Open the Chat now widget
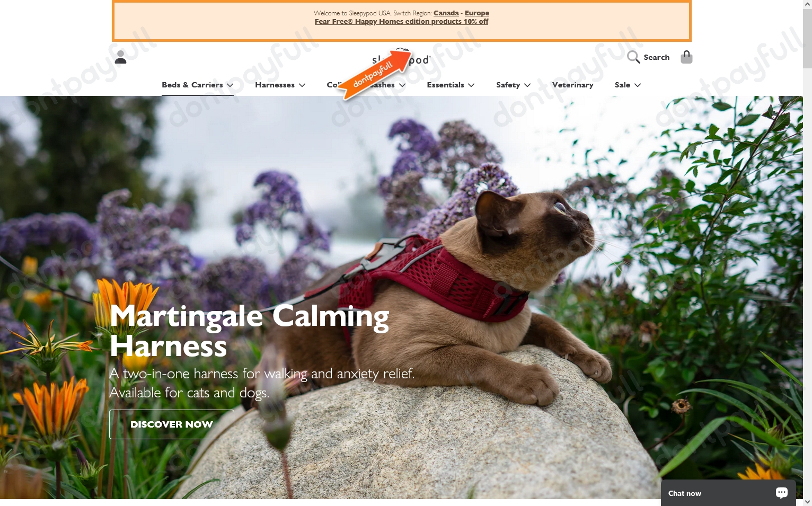Viewport: 812px width, 506px height. [x=728, y=493]
